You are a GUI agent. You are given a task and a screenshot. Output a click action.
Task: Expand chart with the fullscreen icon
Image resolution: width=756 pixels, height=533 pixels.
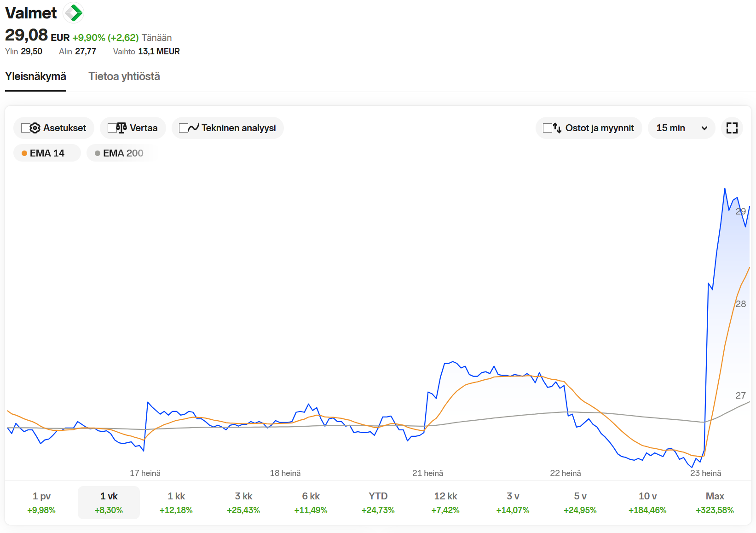[732, 128]
